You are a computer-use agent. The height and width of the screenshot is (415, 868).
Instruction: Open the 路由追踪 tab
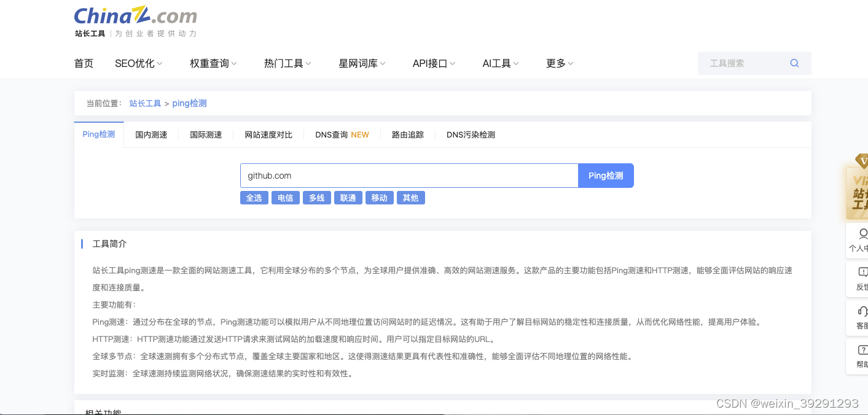[x=408, y=134]
